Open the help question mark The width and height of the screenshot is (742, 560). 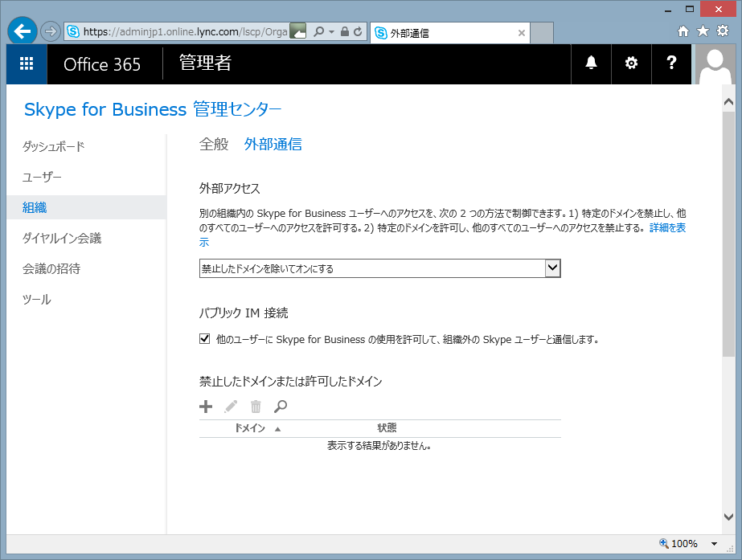[671, 63]
